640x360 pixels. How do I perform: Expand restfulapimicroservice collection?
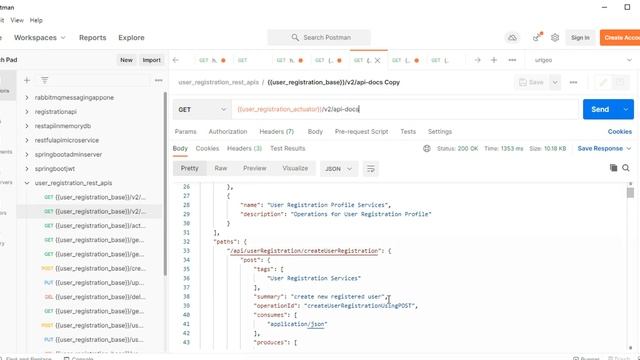click(27, 140)
